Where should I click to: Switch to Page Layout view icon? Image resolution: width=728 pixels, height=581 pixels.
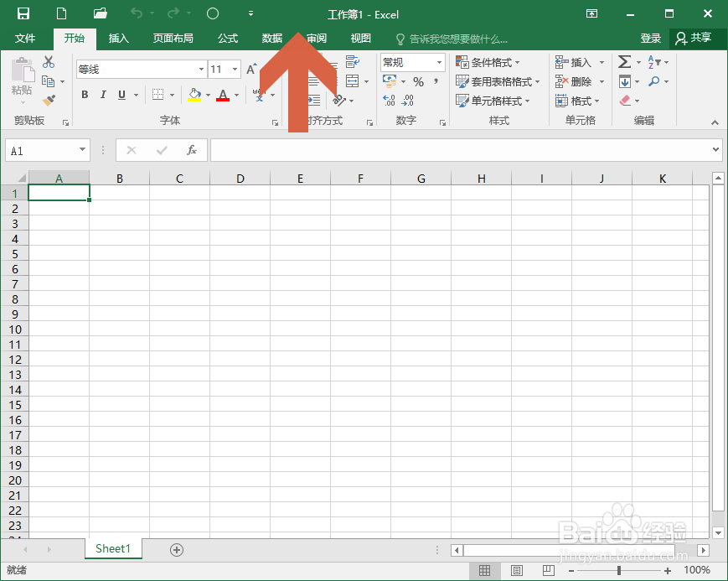(x=516, y=570)
